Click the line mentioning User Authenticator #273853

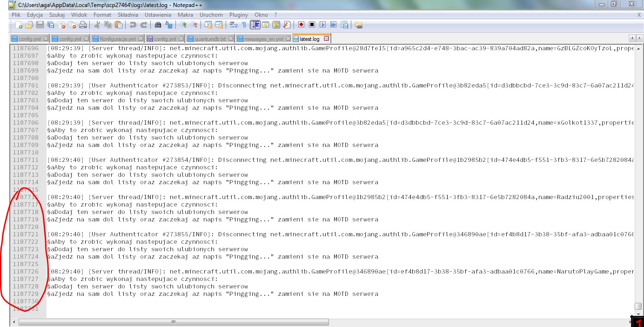(341, 86)
